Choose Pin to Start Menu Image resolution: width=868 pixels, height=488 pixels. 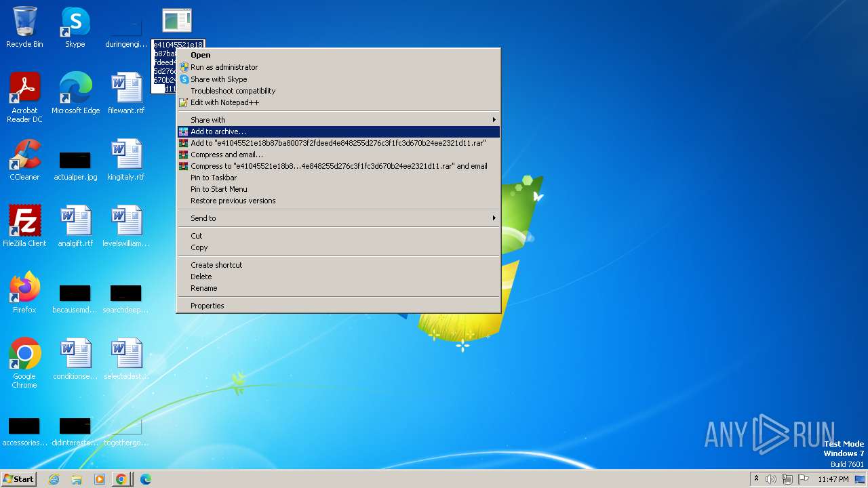coord(338,189)
